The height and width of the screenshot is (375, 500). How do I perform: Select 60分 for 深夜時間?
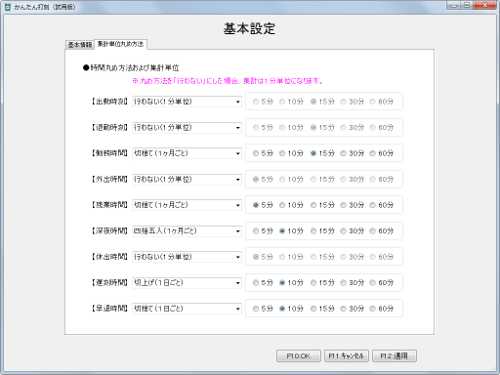(x=382, y=231)
